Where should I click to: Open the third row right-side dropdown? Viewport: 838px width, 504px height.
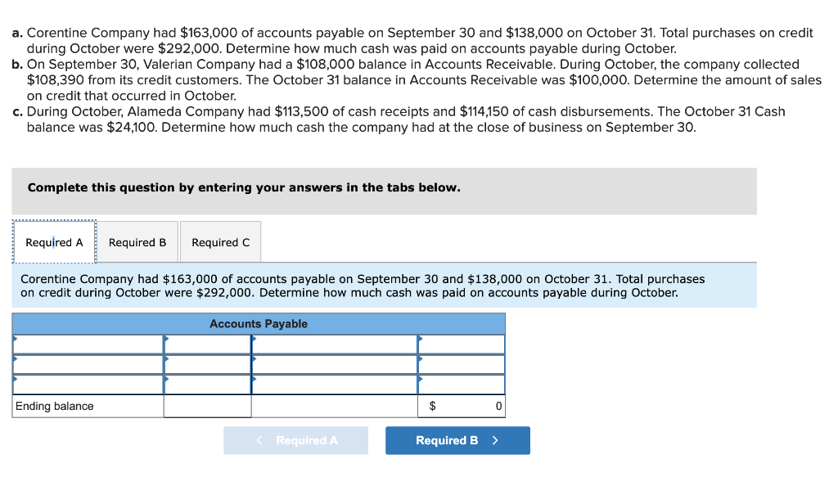pos(333,384)
